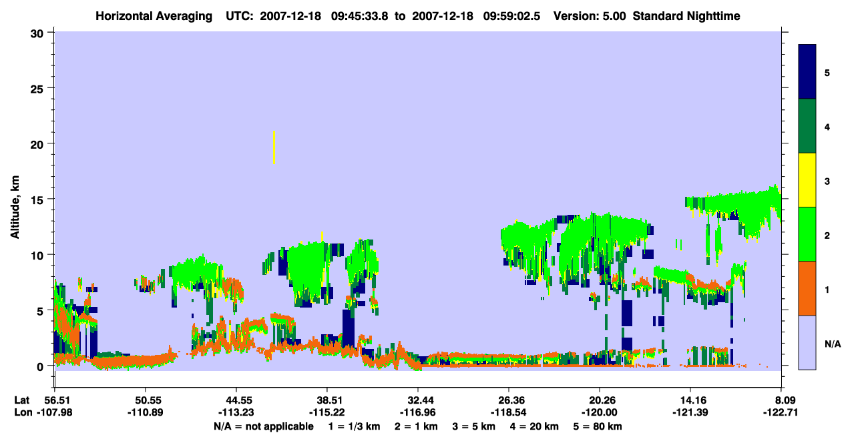The width and height of the screenshot is (868, 445).
Task: Click the 'Altitude, km' axis label
Action: point(15,207)
